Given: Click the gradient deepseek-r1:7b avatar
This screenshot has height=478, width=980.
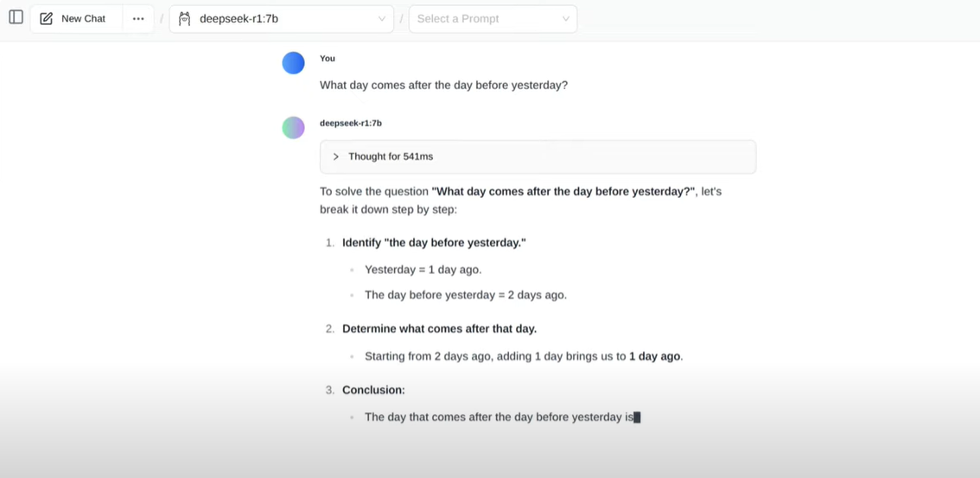Looking at the screenshot, I should coord(293,127).
